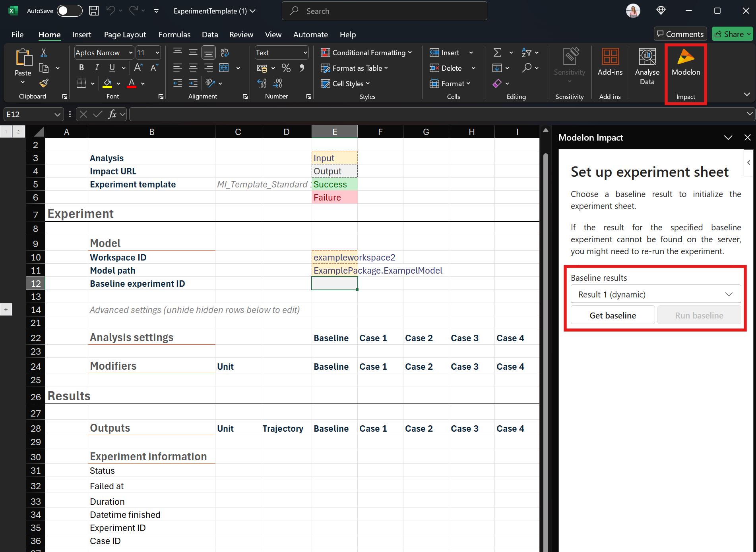Click the Percent Style icon

(x=286, y=68)
